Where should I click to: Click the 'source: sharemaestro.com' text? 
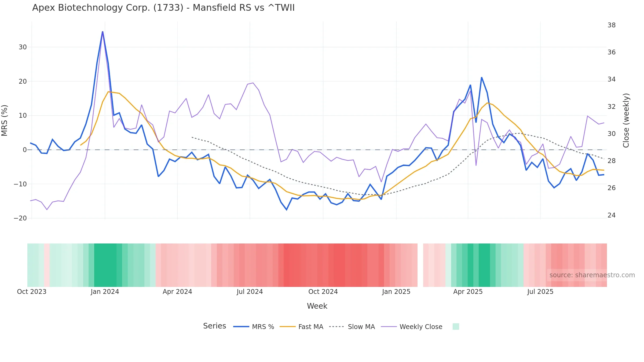coord(592,275)
